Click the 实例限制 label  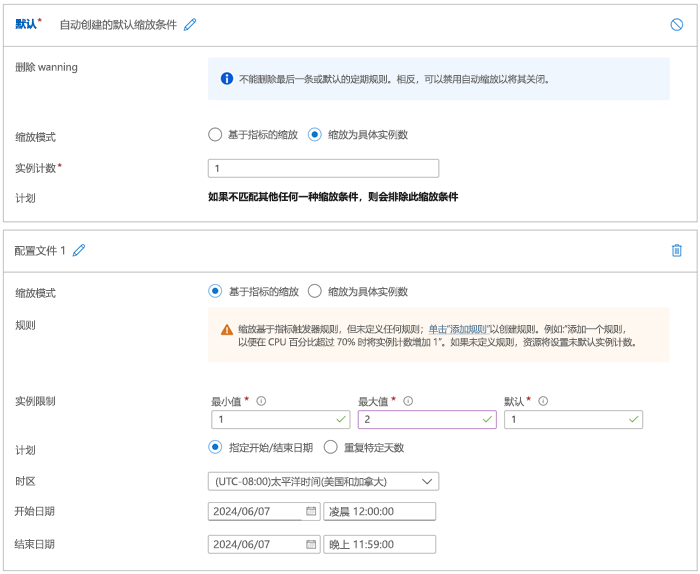click(35, 401)
